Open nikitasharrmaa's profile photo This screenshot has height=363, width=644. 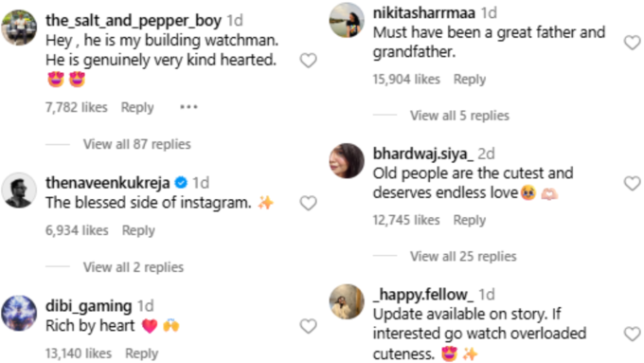(347, 20)
